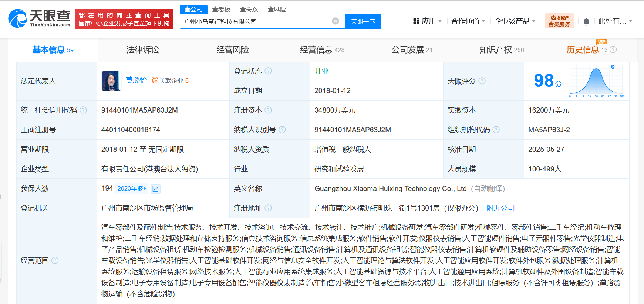
Task: Click the company name search field
Action: point(255,21)
